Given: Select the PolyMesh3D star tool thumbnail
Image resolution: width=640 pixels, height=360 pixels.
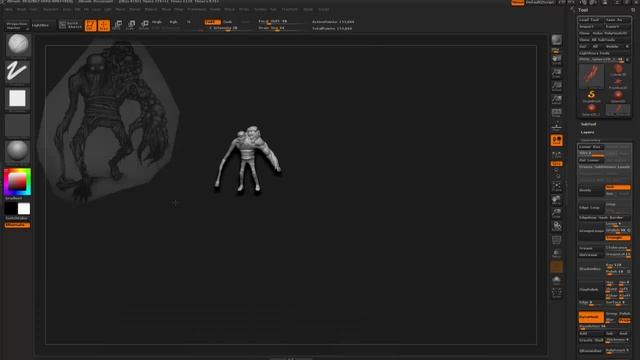Looking at the screenshot, I should pyautogui.click(x=618, y=84).
